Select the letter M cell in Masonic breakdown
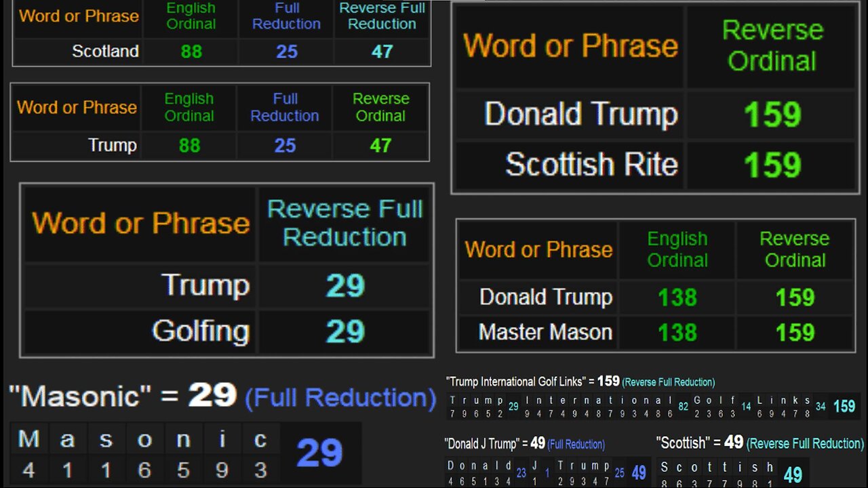868x488 pixels. pyautogui.click(x=28, y=439)
